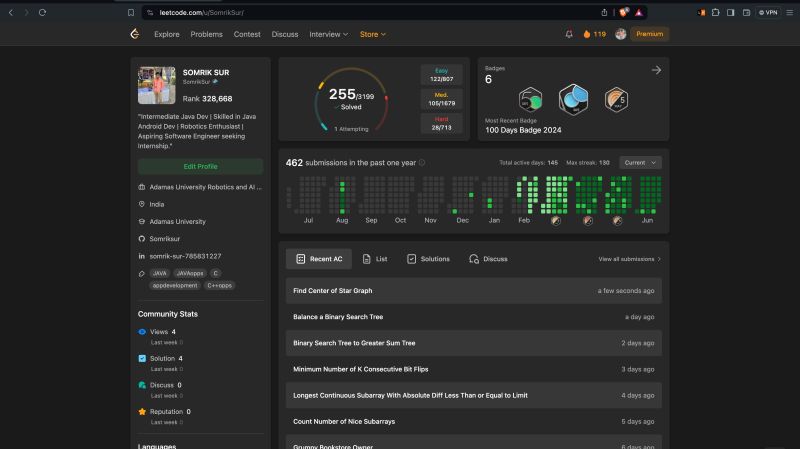Open the Brave Rewards triangle icon
The height and width of the screenshot is (449, 800).
pyautogui.click(x=639, y=12)
